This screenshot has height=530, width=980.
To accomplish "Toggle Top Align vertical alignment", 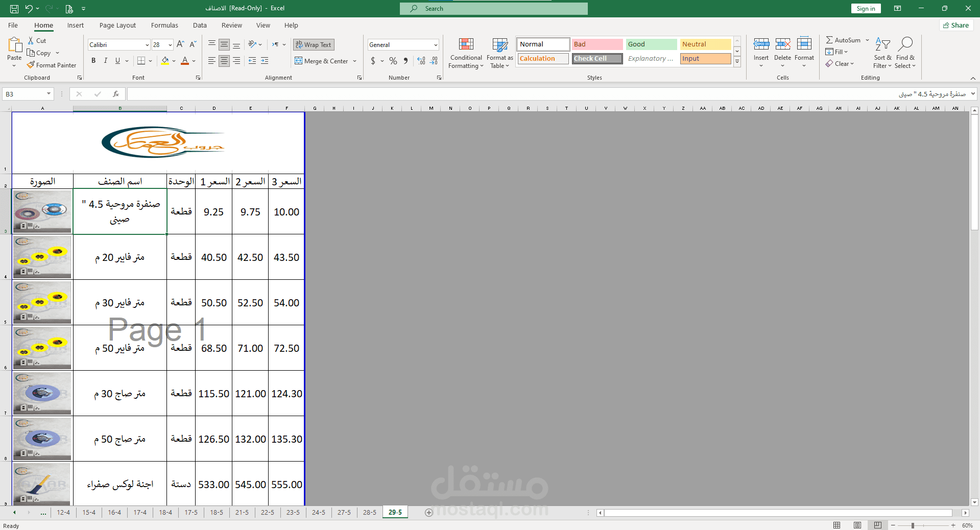I will coord(212,44).
